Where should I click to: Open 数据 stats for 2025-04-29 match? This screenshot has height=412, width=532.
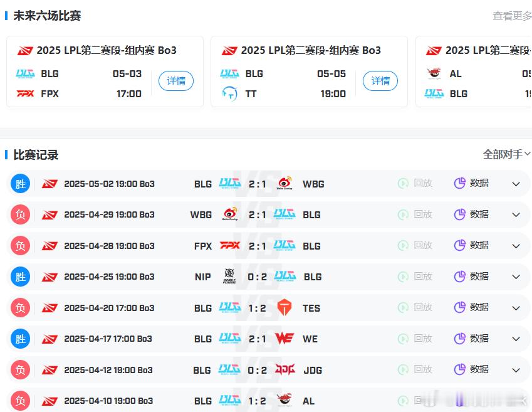click(x=471, y=214)
